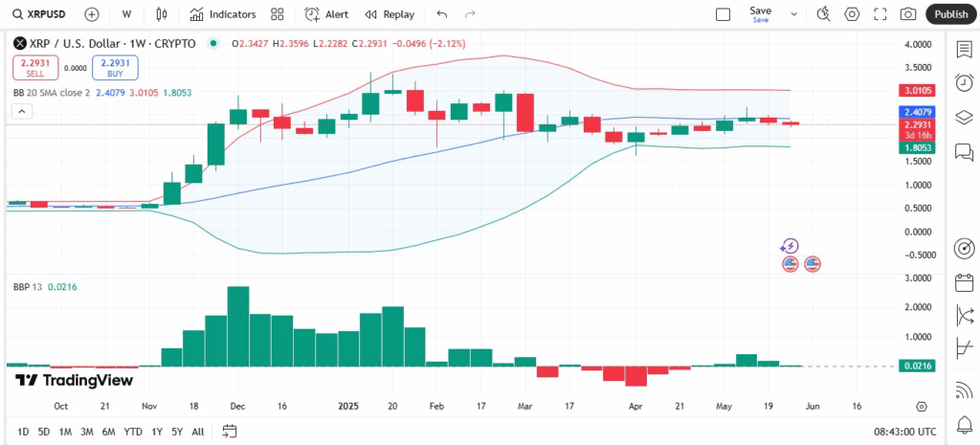Select the 1D time range
This screenshot has height=445, width=980.
[x=23, y=432]
